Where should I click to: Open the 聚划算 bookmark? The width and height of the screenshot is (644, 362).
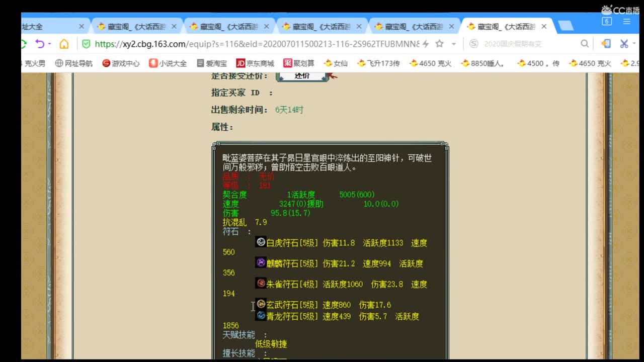tap(299, 63)
